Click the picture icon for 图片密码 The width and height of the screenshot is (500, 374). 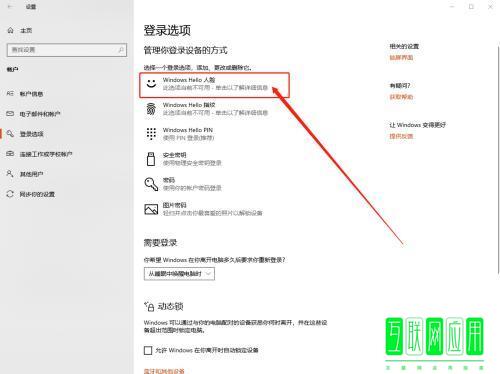(151, 209)
